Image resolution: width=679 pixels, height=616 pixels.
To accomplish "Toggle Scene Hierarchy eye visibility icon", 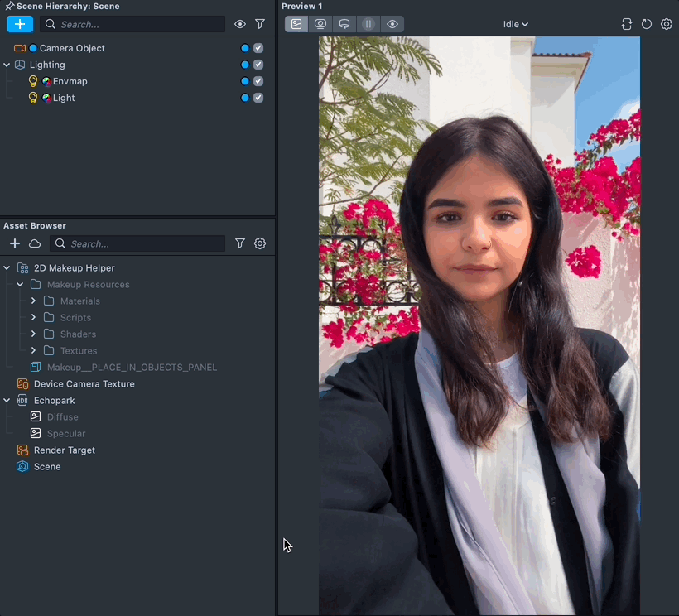I will (x=240, y=25).
